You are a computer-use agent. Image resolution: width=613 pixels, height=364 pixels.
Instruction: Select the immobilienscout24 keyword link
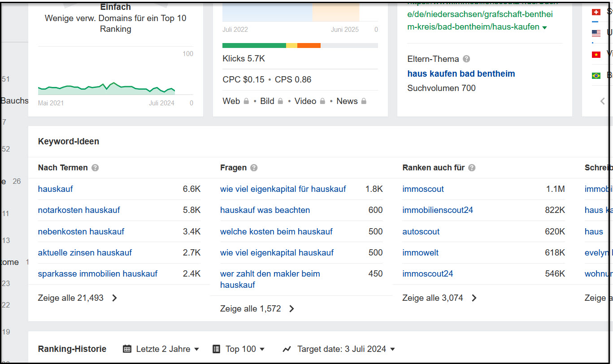click(x=437, y=210)
